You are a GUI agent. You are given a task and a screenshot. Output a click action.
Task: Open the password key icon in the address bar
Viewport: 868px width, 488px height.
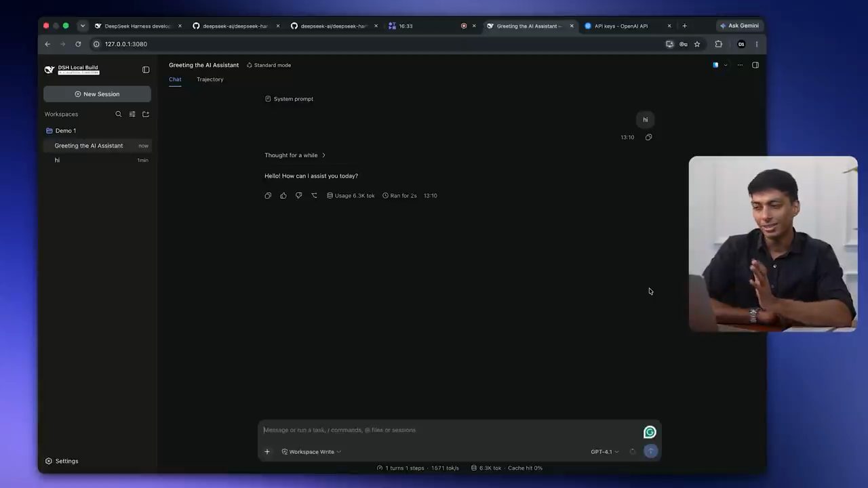click(x=684, y=44)
